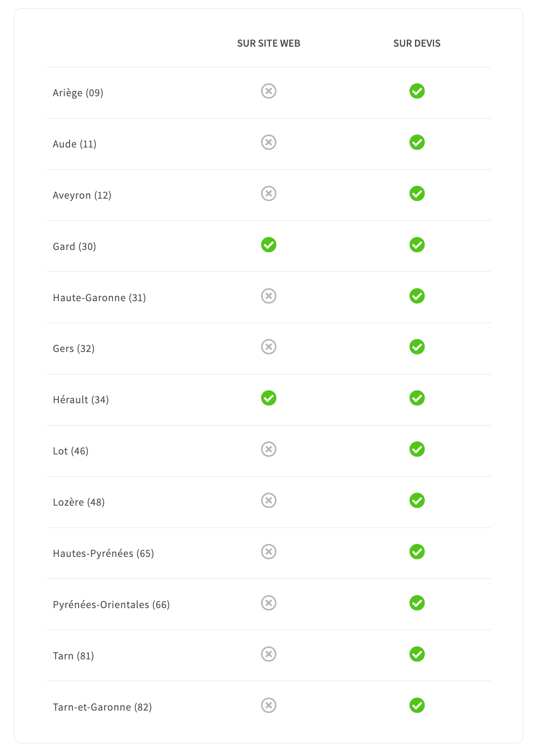Click the green check for Gard website column
Screen dimensions: 539x756
269,245
